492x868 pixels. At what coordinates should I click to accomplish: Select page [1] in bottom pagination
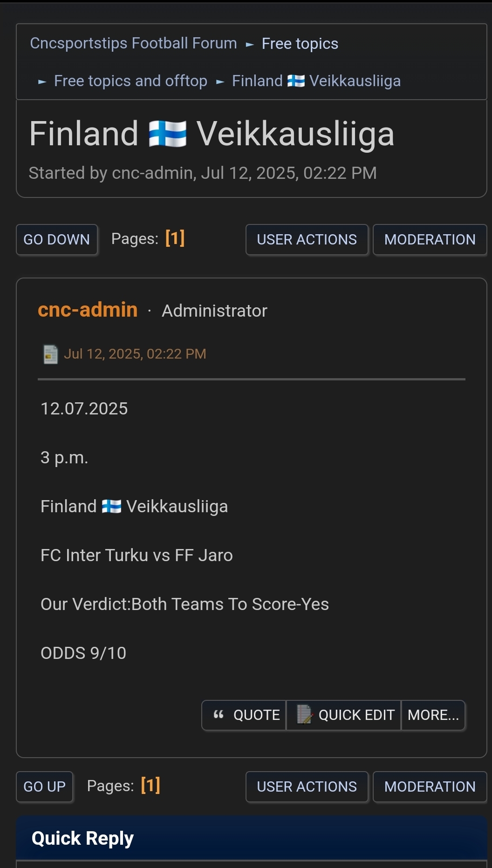pos(150,786)
